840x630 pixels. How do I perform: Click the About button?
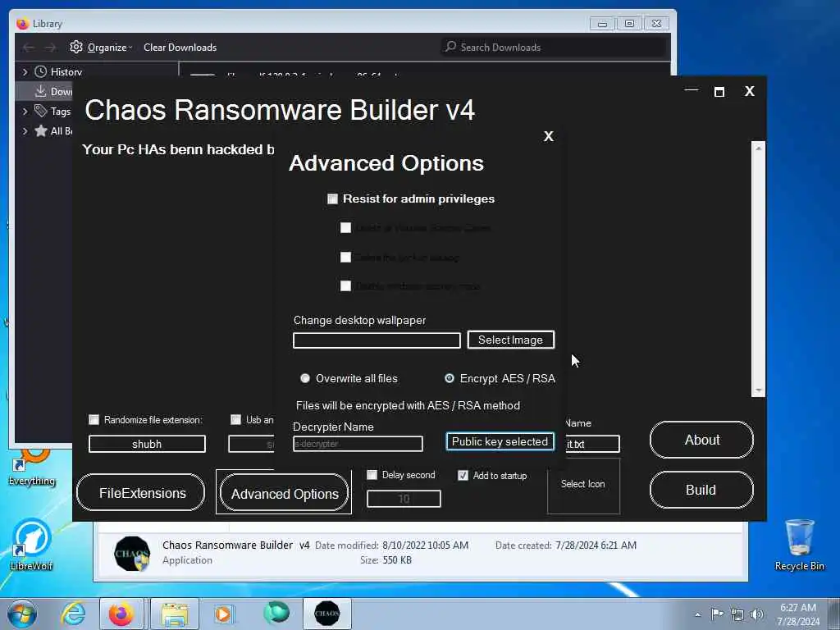[x=702, y=440]
